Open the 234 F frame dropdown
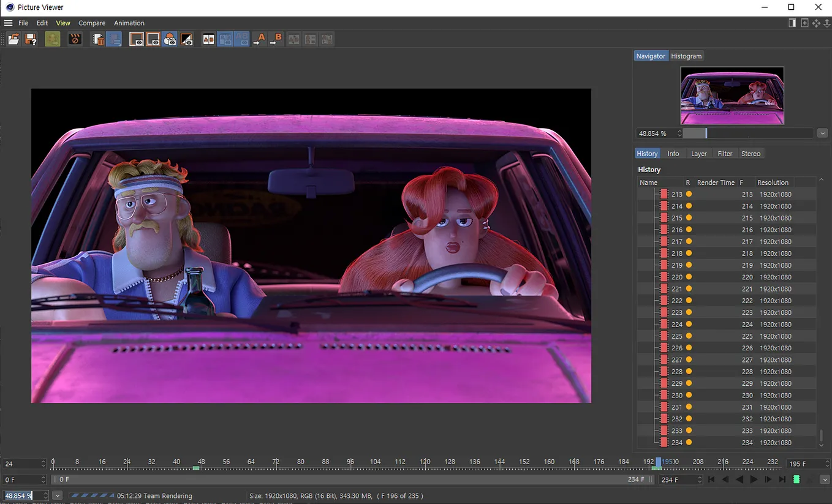The height and width of the screenshot is (504, 832). [x=700, y=480]
